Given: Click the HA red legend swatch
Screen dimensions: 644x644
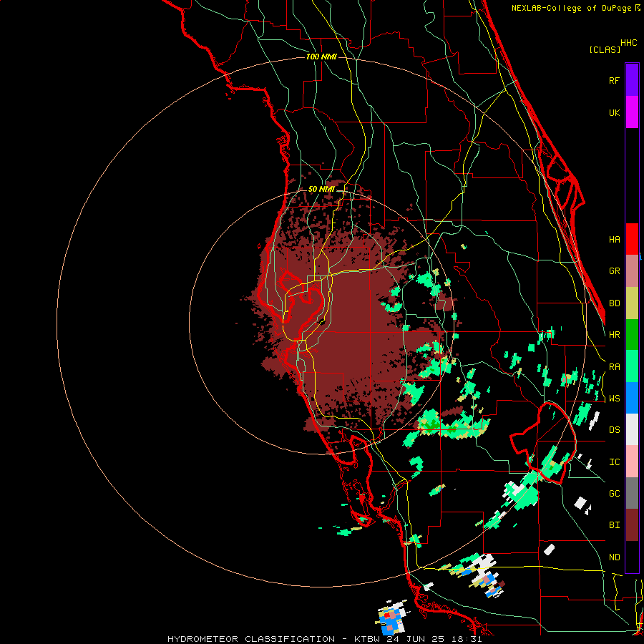Looking at the screenshot, I should (x=632, y=239).
